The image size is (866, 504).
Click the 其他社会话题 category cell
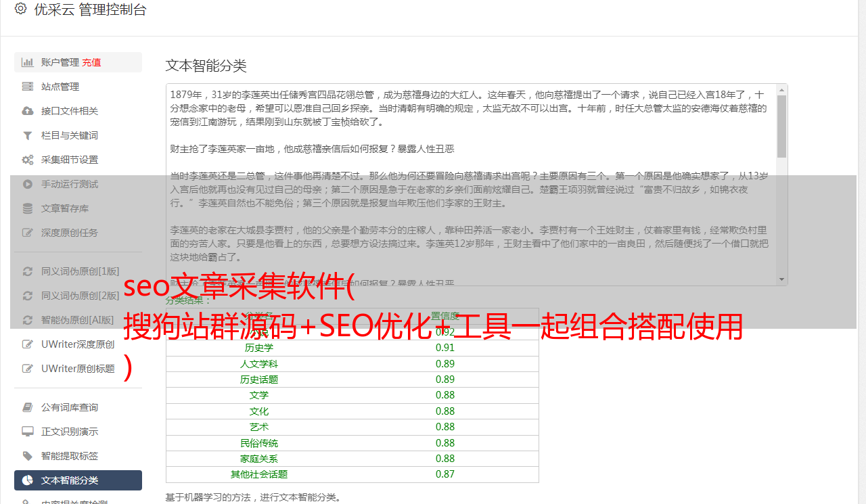(x=259, y=474)
